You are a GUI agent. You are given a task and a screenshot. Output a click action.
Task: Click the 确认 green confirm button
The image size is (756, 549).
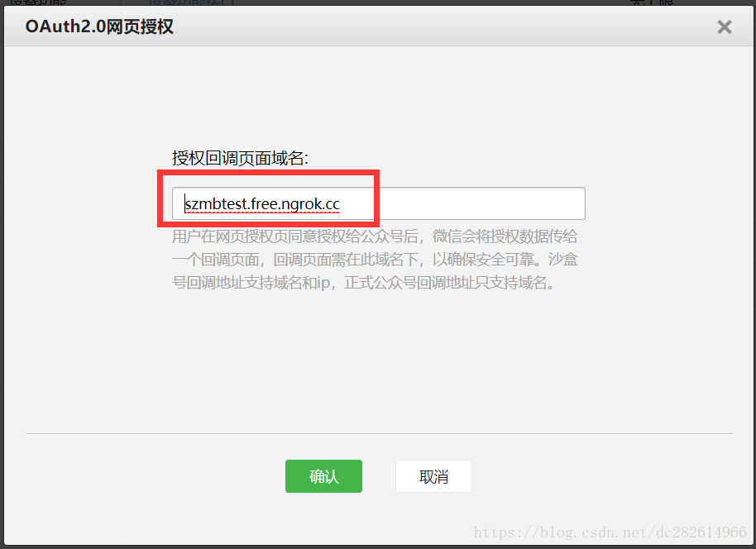pos(323,476)
